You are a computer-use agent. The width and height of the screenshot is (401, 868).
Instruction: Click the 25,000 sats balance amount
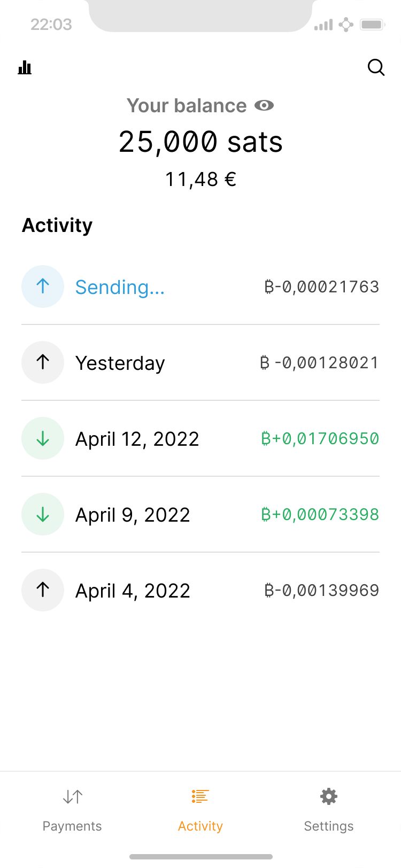(x=200, y=142)
